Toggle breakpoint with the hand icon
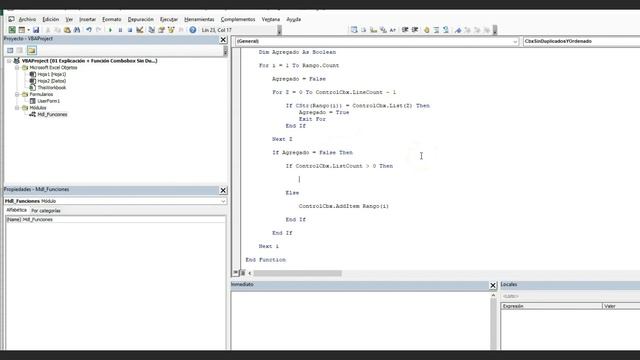640x360 pixels. 427,30
